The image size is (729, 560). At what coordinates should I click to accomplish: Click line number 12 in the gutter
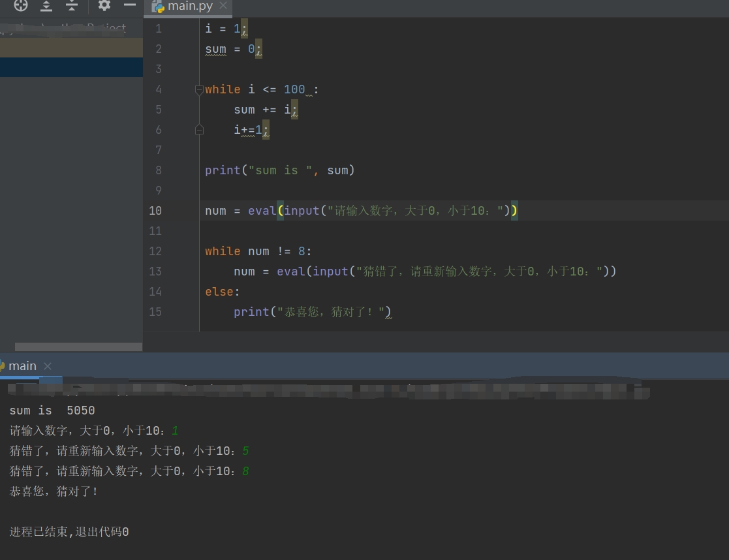[155, 251]
